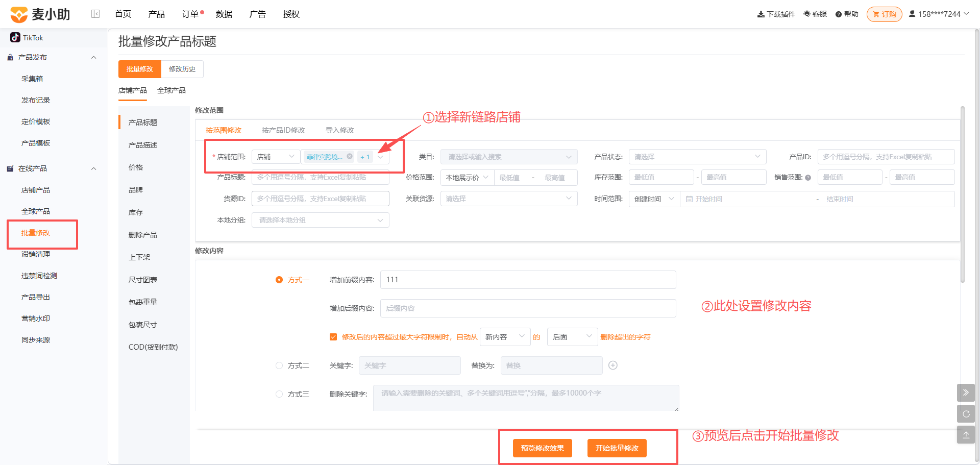Open the 店铺 type dropdown
The height and width of the screenshot is (465, 980).
pyautogui.click(x=276, y=157)
